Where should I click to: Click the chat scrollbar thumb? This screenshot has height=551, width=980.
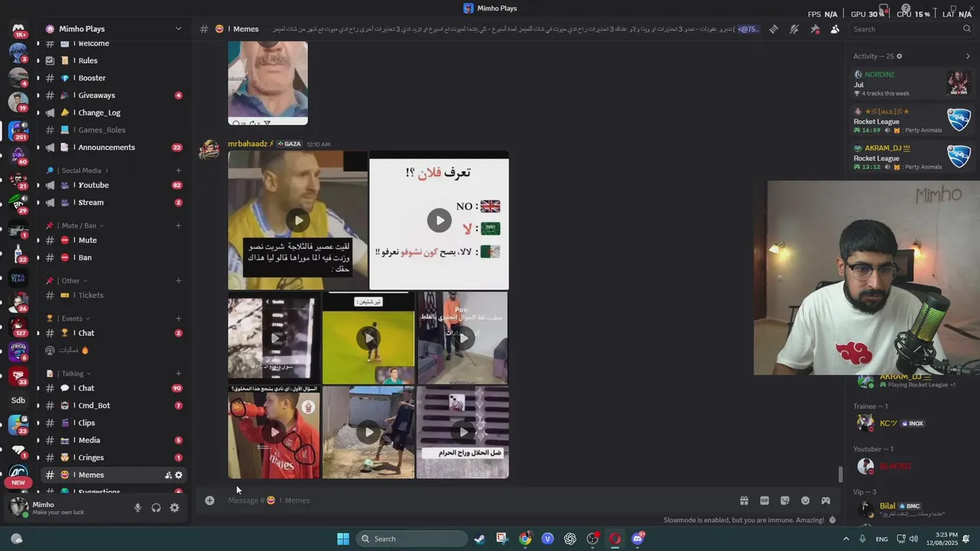(x=841, y=474)
